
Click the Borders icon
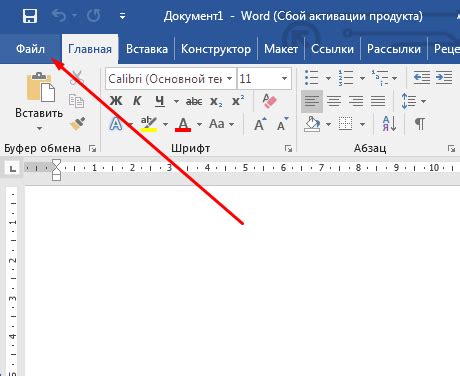tap(345, 124)
